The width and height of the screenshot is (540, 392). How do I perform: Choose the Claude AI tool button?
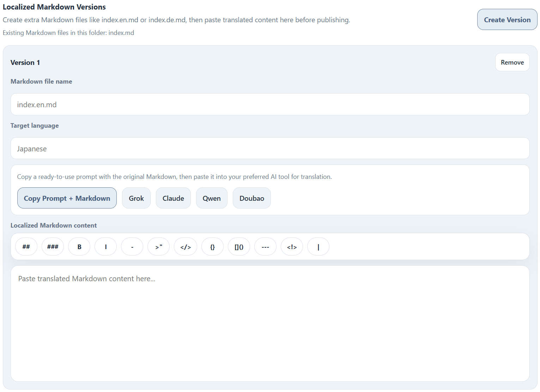click(173, 198)
